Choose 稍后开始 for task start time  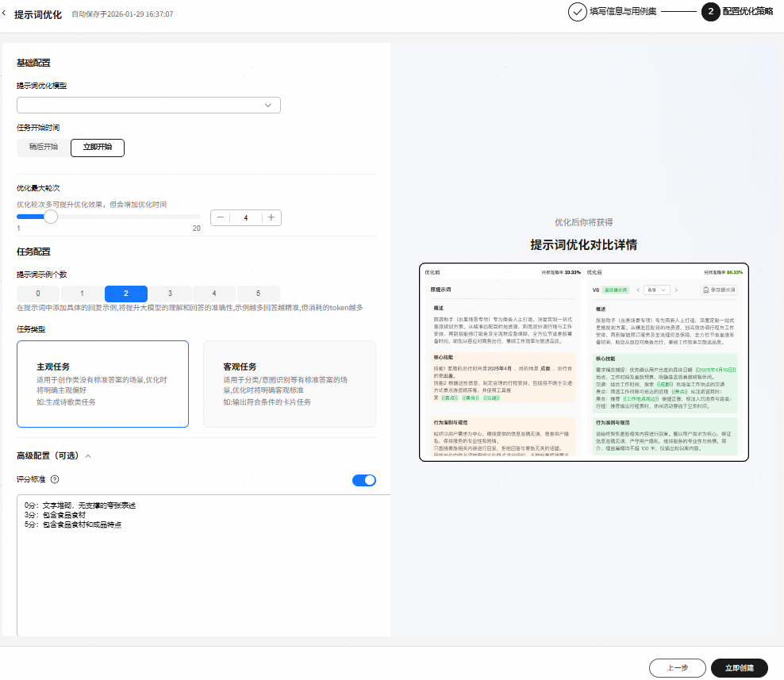pyautogui.click(x=44, y=148)
